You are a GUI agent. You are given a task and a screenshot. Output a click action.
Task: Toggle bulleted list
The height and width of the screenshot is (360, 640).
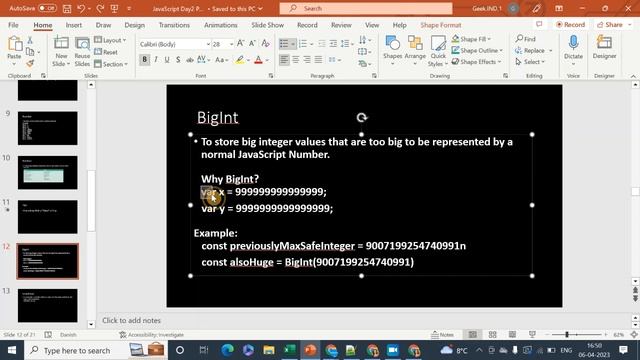284,43
